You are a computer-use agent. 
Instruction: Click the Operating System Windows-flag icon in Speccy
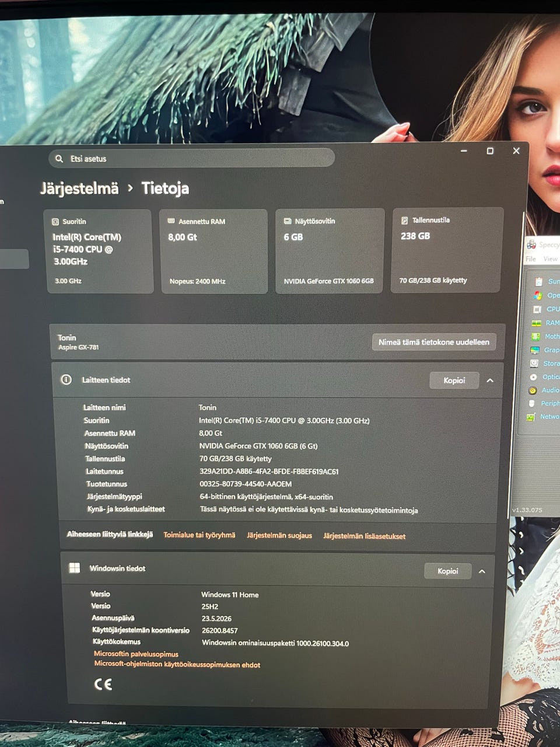pos(537,295)
